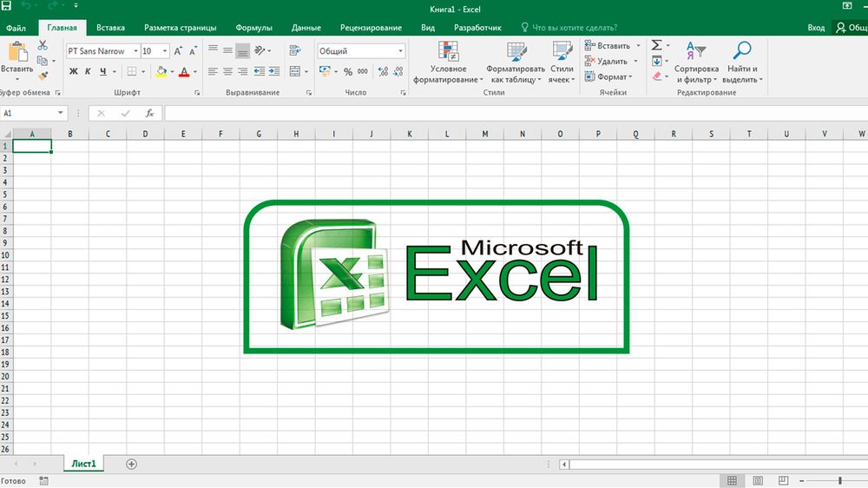Click the text orientation icon
Screen dimensions: 868x488
point(260,50)
